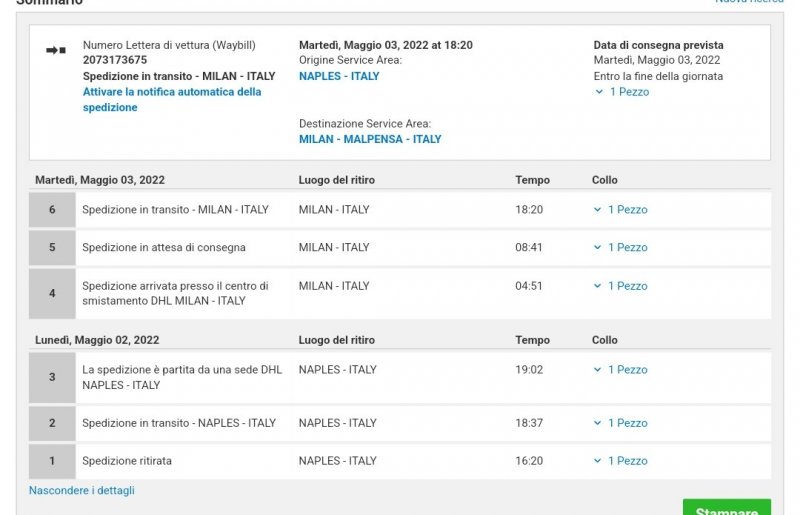Click step number 5 box

pyautogui.click(x=52, y=247)
